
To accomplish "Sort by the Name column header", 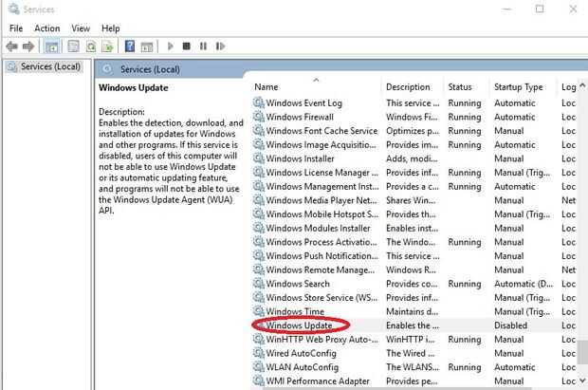I will (x=316, y=87).
